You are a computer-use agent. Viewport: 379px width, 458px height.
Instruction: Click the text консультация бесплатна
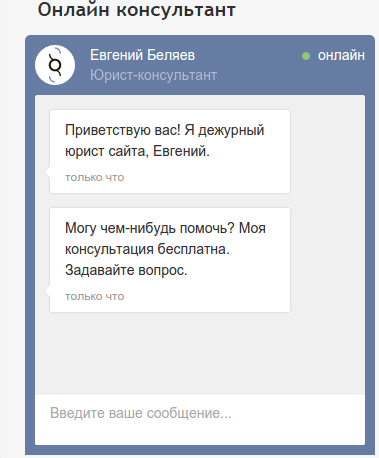click(x=147, y=249)
